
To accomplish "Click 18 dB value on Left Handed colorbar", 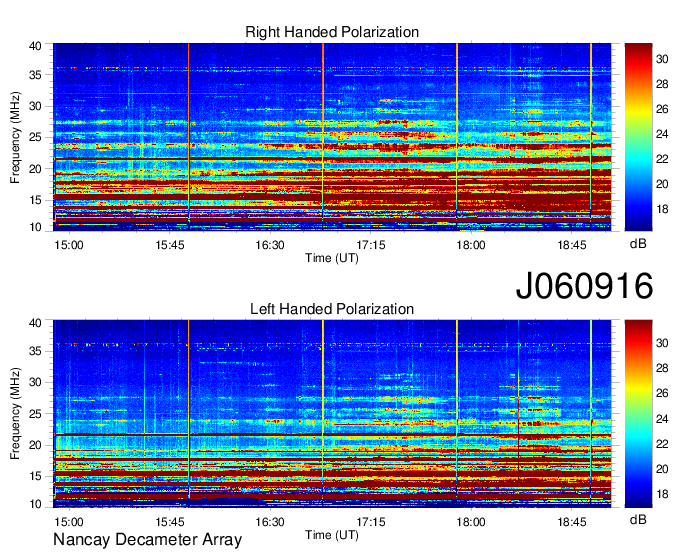I will (662, 494).
